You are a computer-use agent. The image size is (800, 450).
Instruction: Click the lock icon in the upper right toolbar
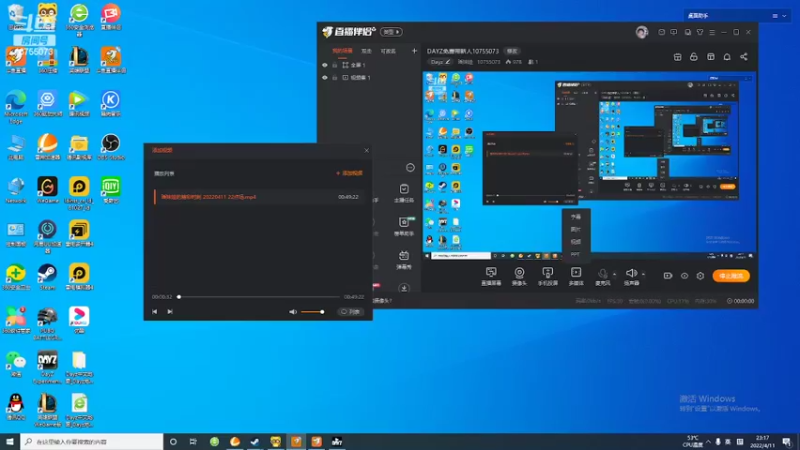click(x=693, y=57)
